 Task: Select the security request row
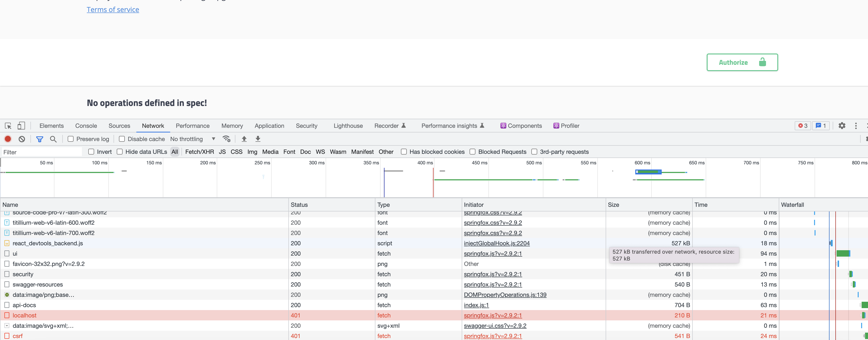tap(434, 274)
